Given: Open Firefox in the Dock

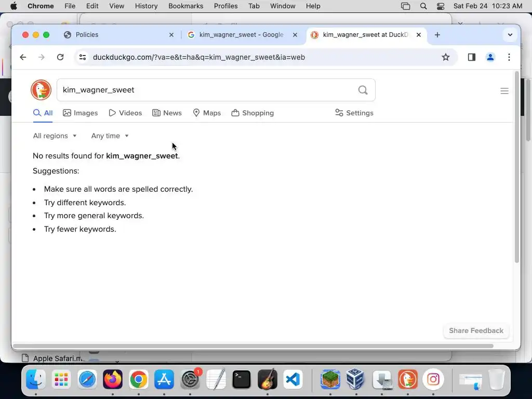Looking at the screenshot, I should (113, 379).
